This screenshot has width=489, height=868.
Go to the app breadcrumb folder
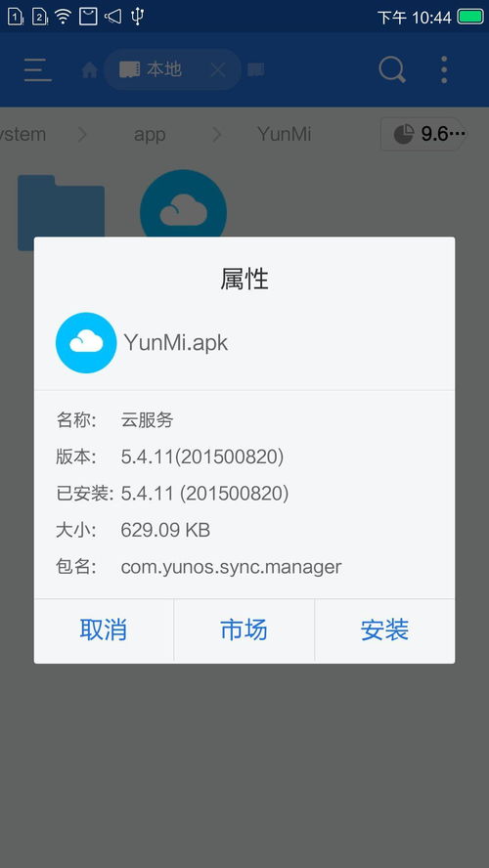tap(150, 134)
